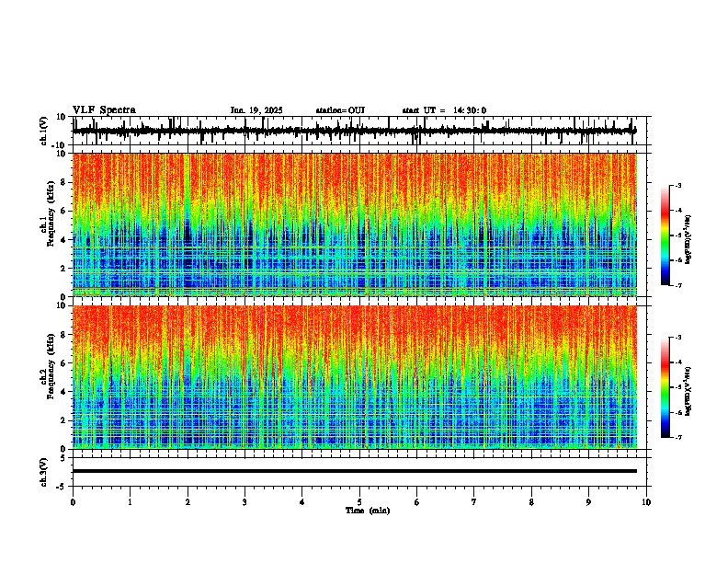Screen dimensions: 728x563
Task: Click the "-7" label on ch.1 color bar
Action: pos(678,285)
